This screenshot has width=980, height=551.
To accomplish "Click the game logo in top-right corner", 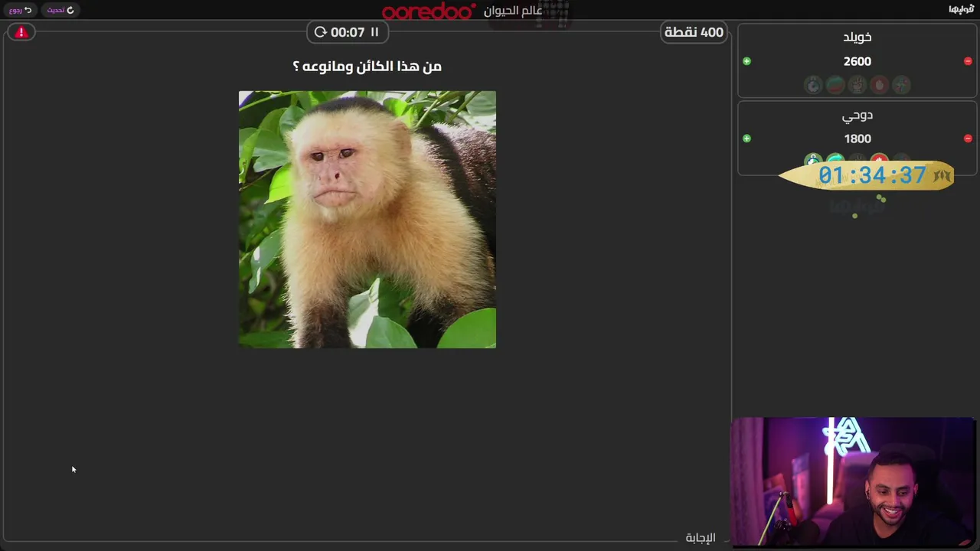I will 961,9.
